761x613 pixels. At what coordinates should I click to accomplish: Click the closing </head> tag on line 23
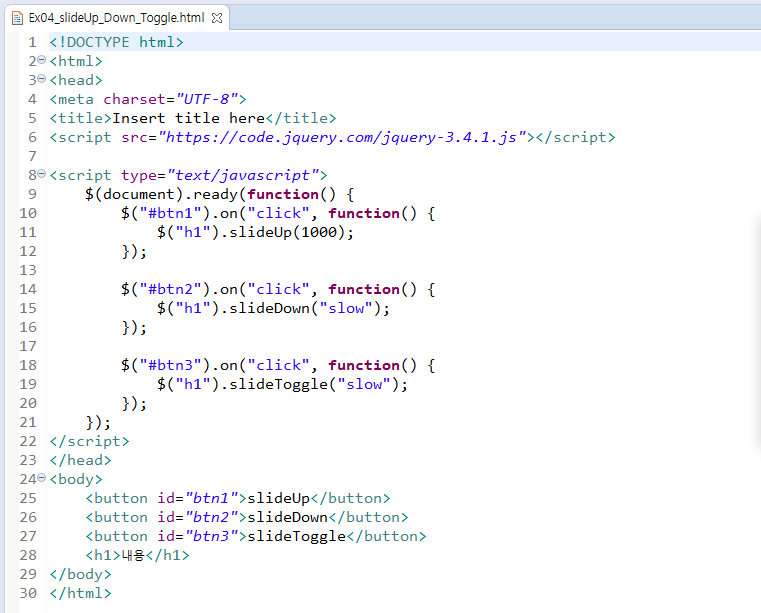coord(81,460)
